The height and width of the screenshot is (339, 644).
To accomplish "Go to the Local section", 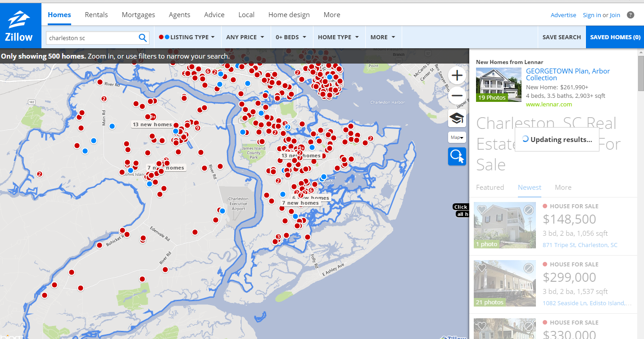I will coord(246,15).
